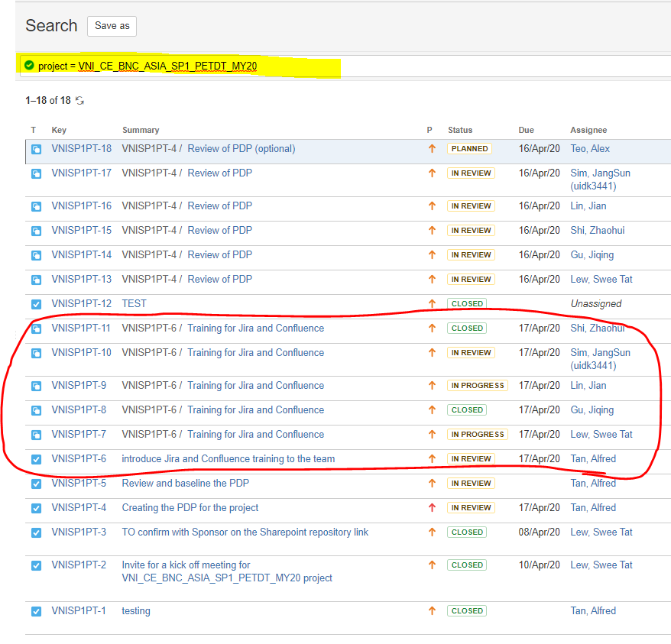Click task type icon of VNISP1PT-3
The image size is (671, 644).
(37, 532)
